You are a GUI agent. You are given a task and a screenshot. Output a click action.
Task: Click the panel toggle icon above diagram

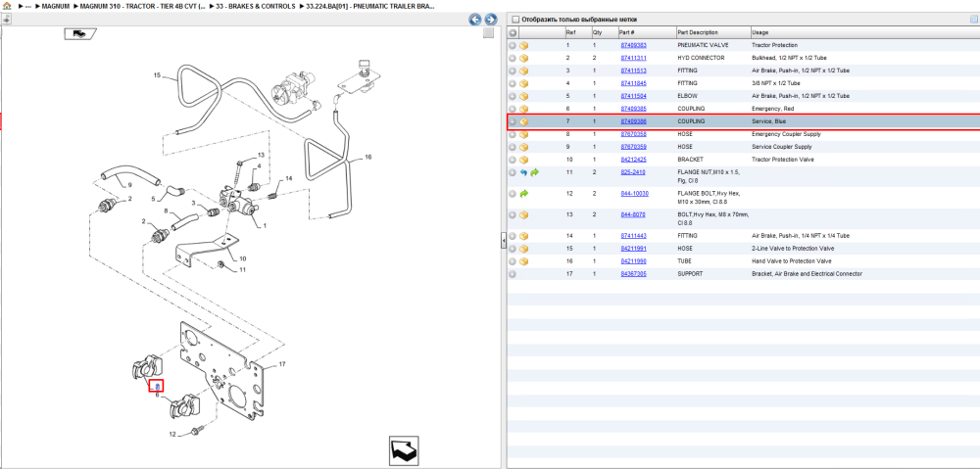click(6, 20)
